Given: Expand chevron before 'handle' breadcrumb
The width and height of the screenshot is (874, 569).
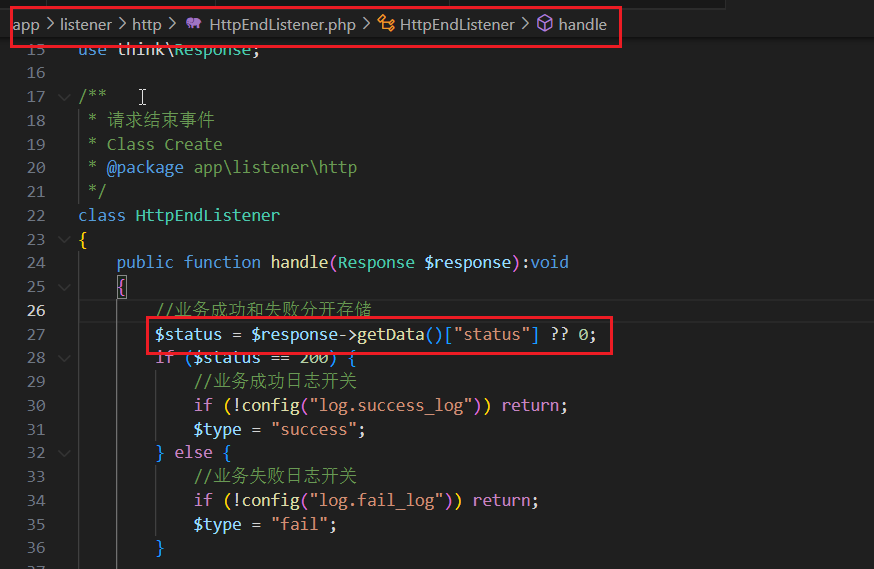Looking at the screenshot, I should [x=525, y=24].
